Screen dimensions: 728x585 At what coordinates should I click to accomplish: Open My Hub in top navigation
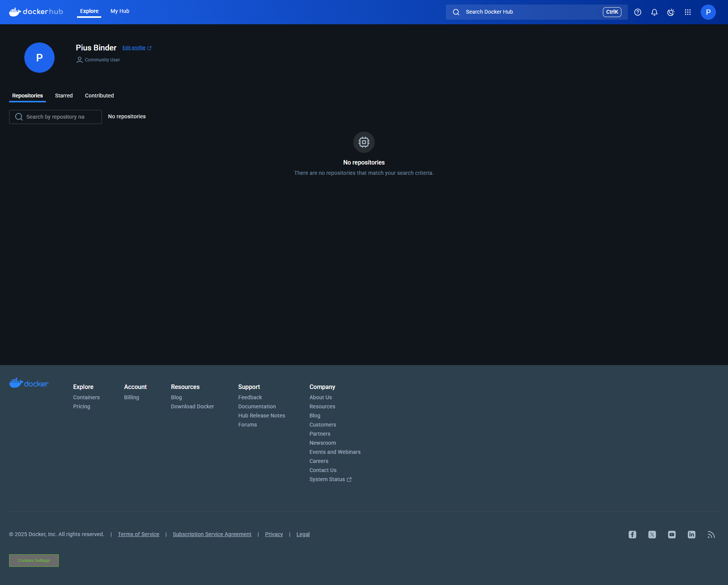pyautogui.click(x=120, y=11)
